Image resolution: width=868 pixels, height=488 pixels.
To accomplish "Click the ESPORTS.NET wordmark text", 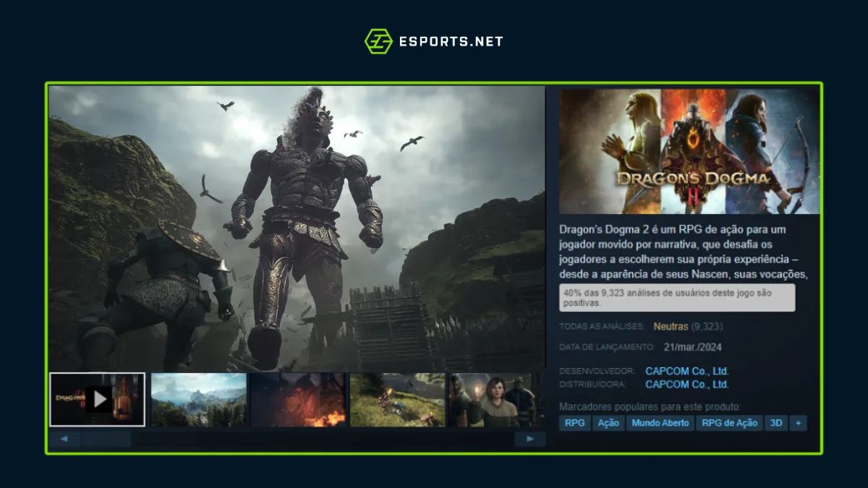I will tap(451, 41).
